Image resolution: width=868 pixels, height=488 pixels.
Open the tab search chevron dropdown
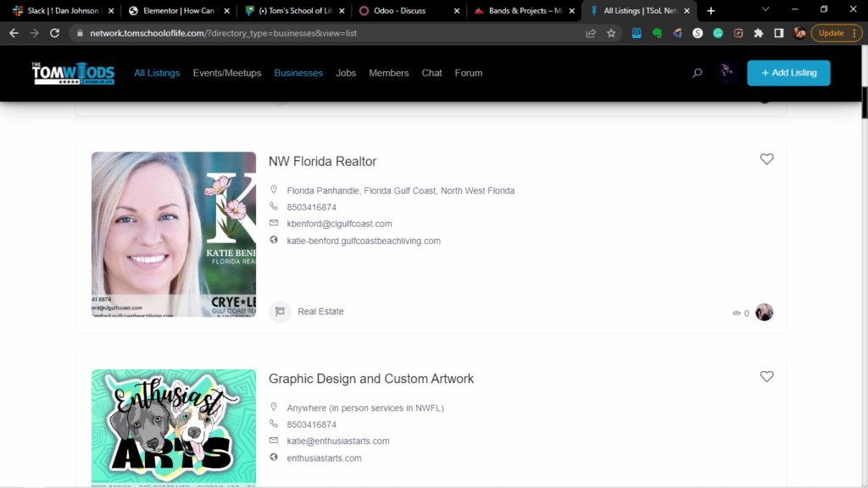pos(765,10)
